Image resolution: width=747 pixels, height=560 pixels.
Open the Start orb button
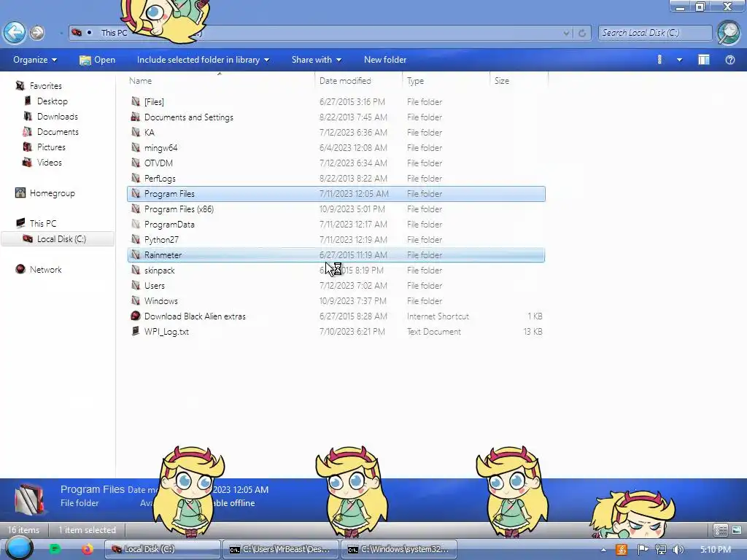[x=18, y=548]
